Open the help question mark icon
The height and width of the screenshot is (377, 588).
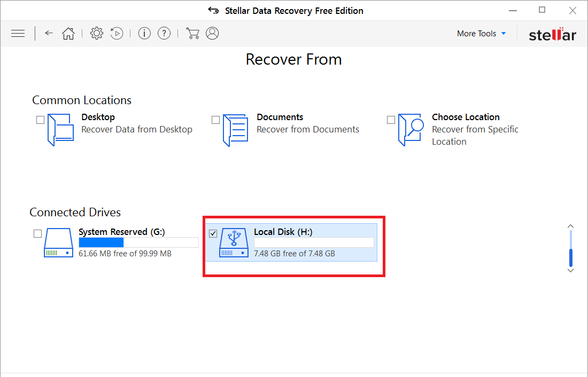click(164, 33)
